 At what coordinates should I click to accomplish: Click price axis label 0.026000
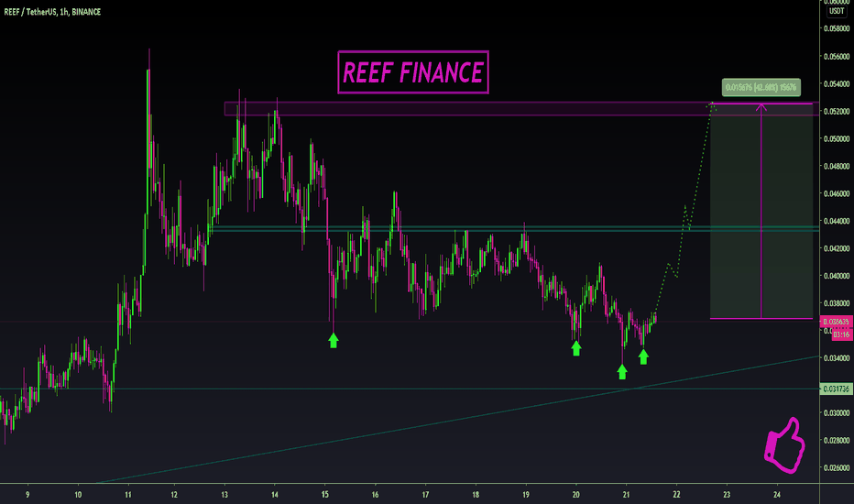(837, 467)
